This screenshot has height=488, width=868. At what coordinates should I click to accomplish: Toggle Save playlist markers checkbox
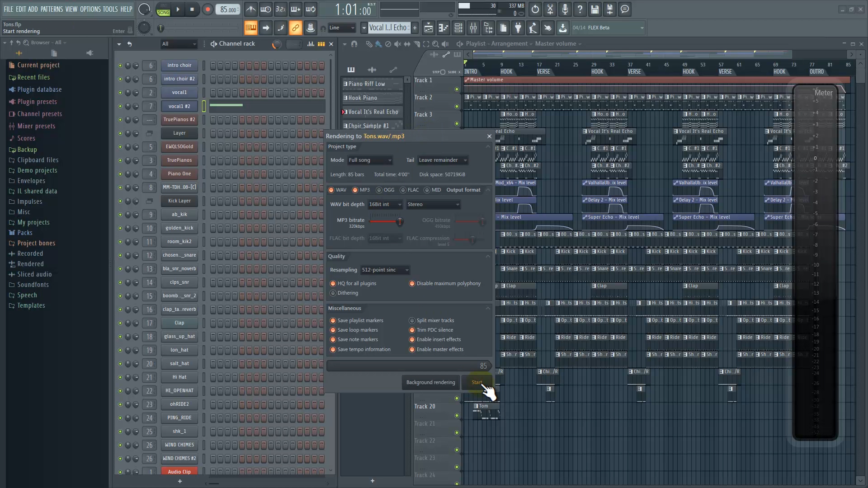(x=333, y=320)
